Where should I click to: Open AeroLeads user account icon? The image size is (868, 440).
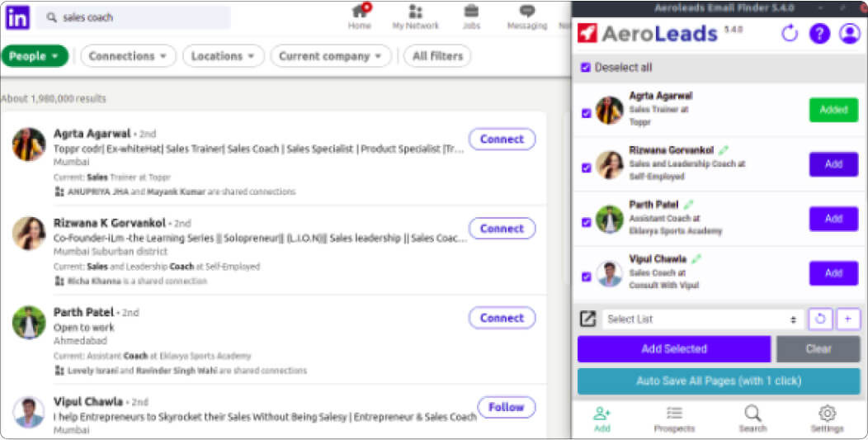tap(849, 34)
